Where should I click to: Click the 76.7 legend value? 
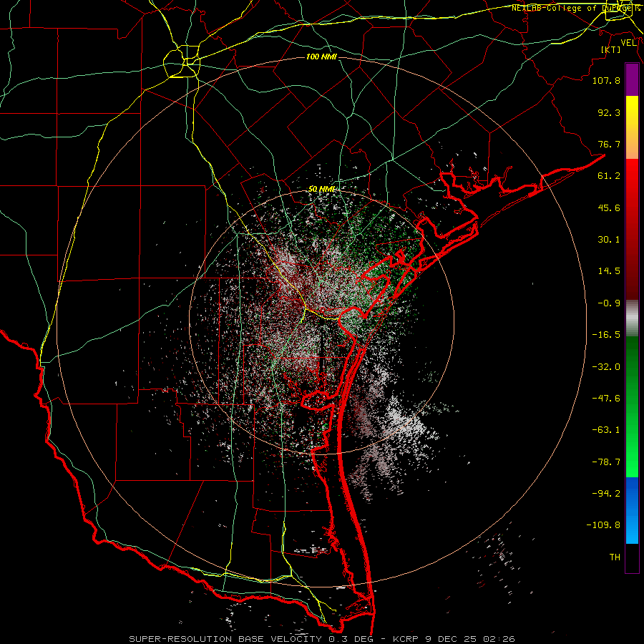609,144
